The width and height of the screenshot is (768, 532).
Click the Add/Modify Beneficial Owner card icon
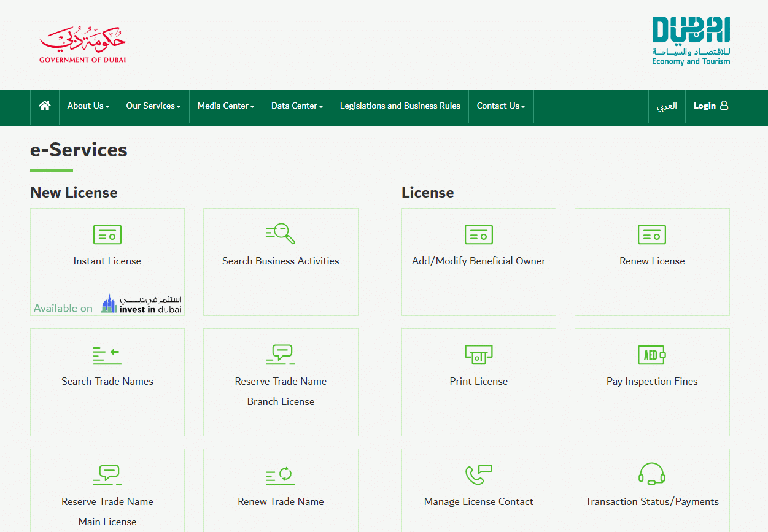coord(478,234)
